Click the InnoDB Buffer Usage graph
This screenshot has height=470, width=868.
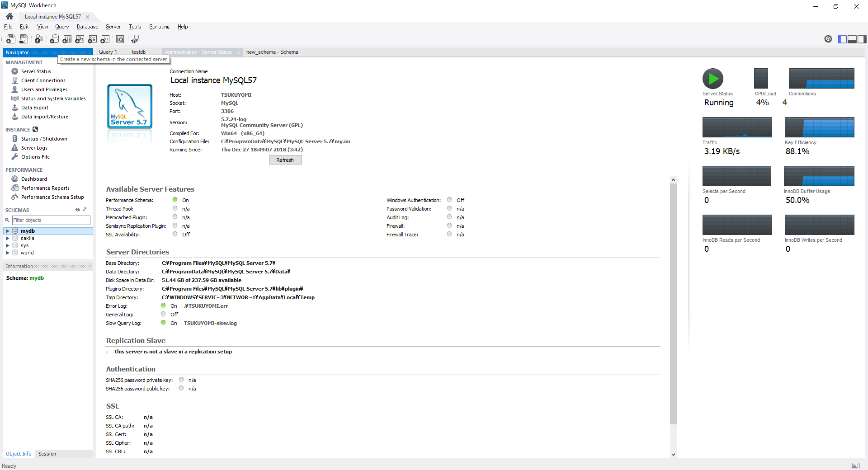(819, 176)
